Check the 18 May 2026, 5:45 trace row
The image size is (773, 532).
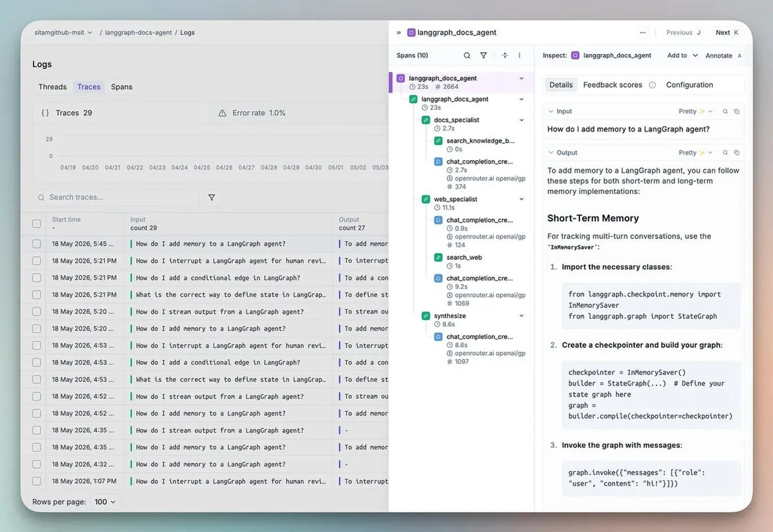click(36, 244)
